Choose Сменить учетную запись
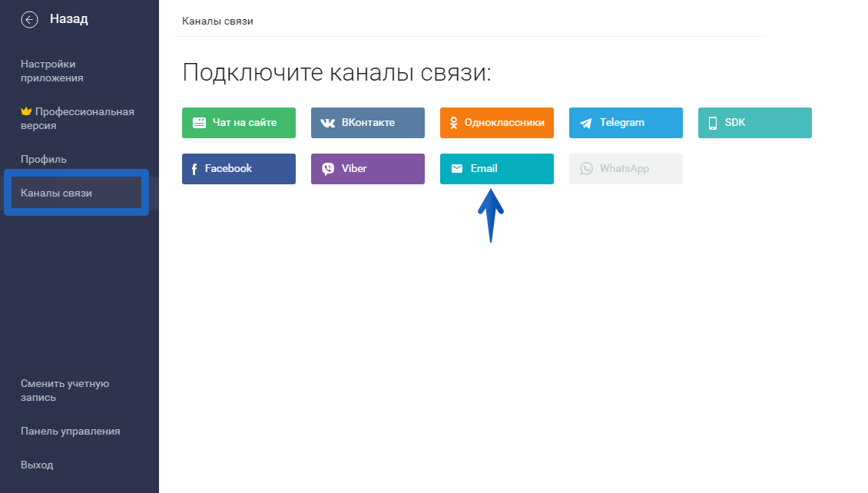This screenshot has width=868, height=493. pyautogui.click(x=65, y=390)
